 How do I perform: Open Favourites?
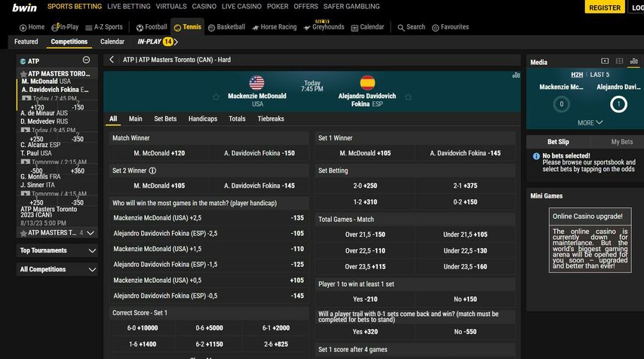tap(450, 27)
